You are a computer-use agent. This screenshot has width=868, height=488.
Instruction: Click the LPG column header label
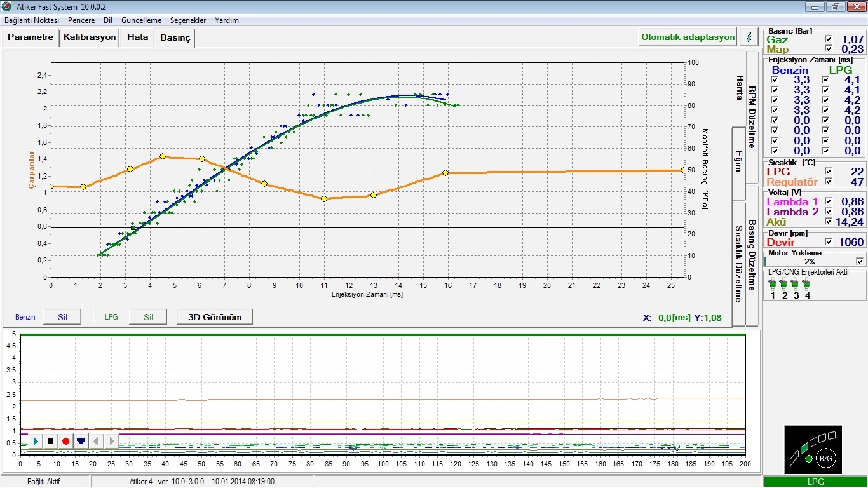(841, 70)
